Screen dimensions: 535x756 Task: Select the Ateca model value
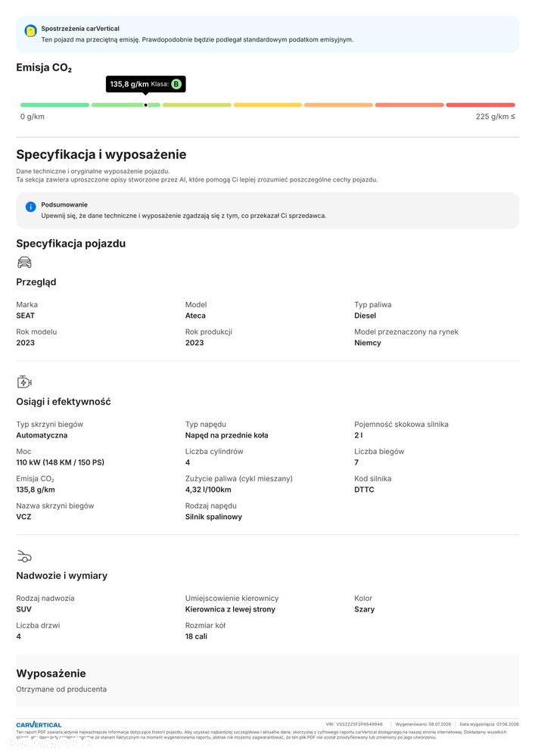(x=195, y=316)
